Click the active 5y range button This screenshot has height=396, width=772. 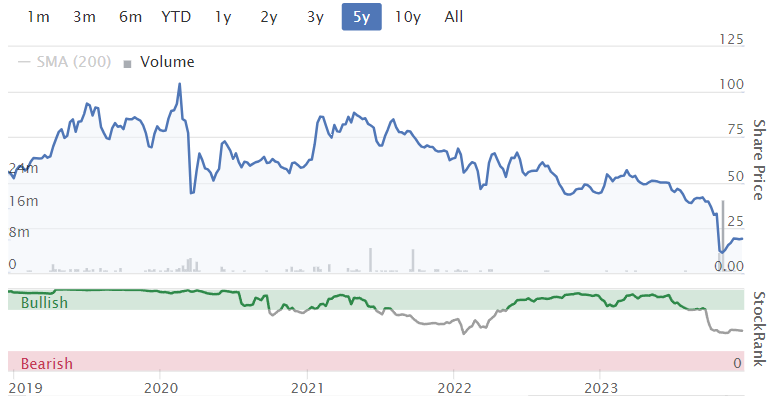[361, 17]
